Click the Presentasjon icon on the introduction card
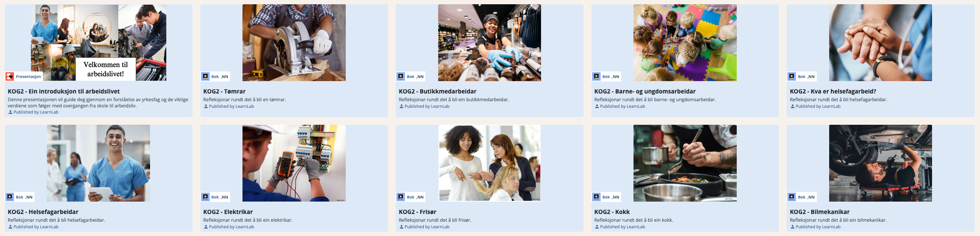 click(x=10, y=76)
